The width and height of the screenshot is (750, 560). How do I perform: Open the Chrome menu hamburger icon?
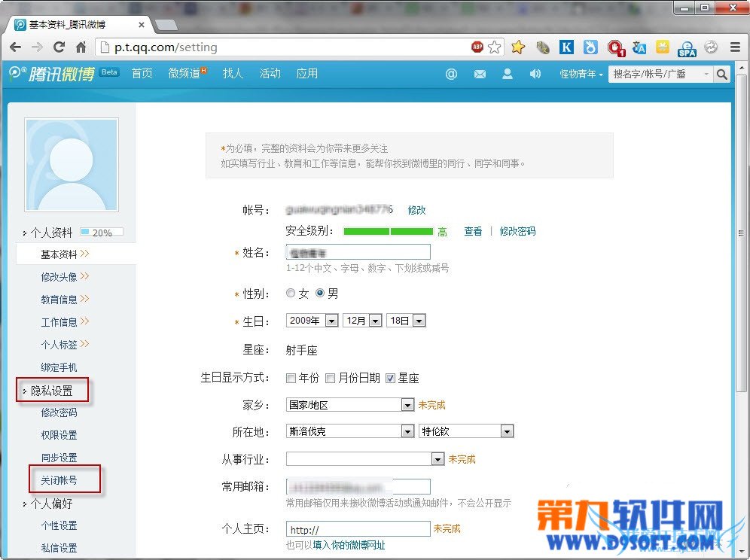[735, 47]
